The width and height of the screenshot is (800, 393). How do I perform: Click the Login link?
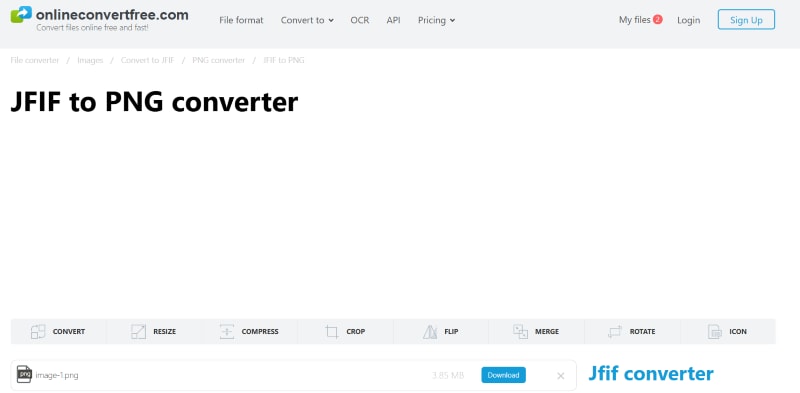pyautogui.click(x=688, y=20)
